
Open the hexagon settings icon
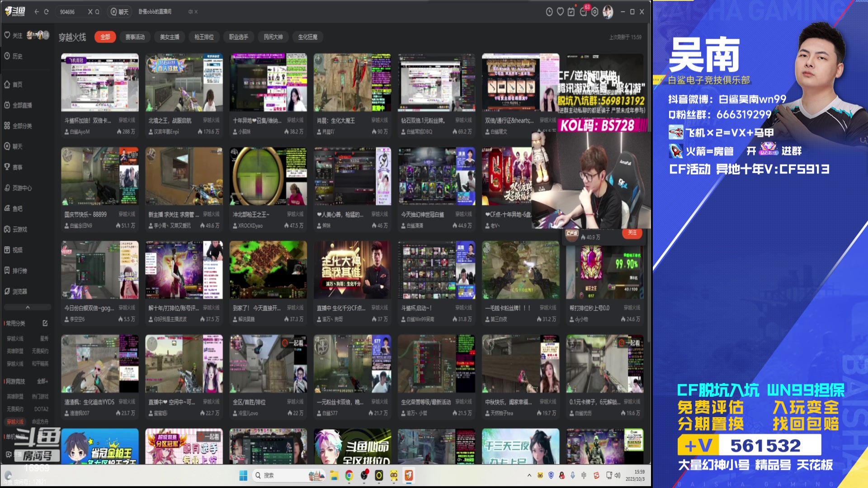pyautogui.click(x=595, y=12)
